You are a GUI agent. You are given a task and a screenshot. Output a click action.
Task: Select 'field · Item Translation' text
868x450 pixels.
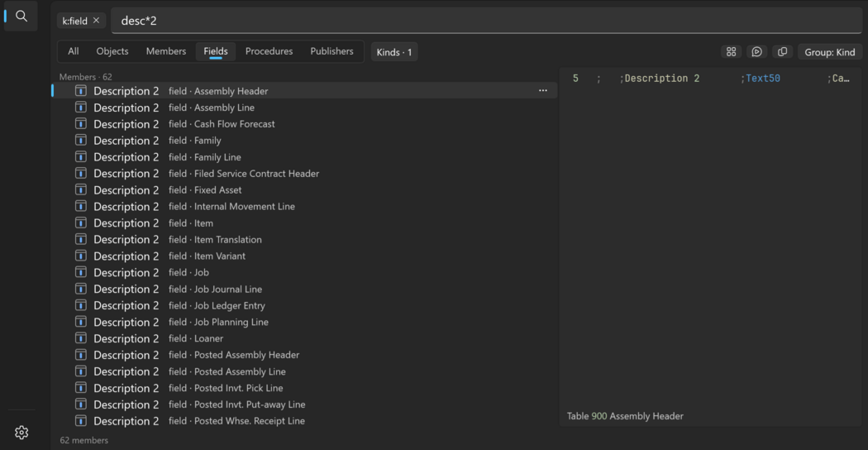[215, 239]
